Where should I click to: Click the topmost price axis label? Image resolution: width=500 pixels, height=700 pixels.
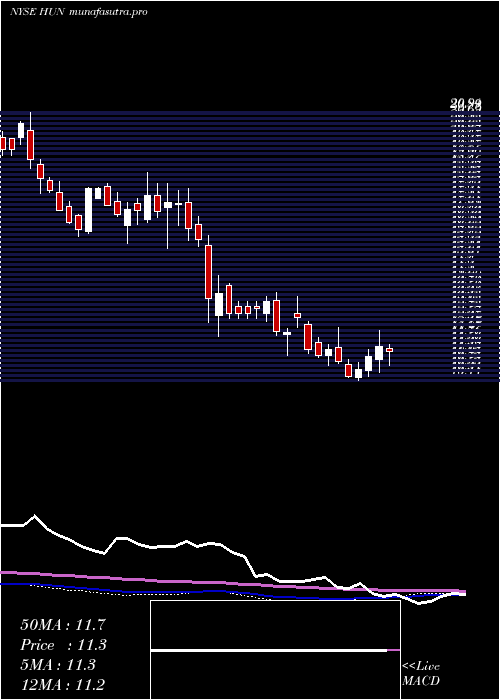pyautogui.click(x=466, y=105)
